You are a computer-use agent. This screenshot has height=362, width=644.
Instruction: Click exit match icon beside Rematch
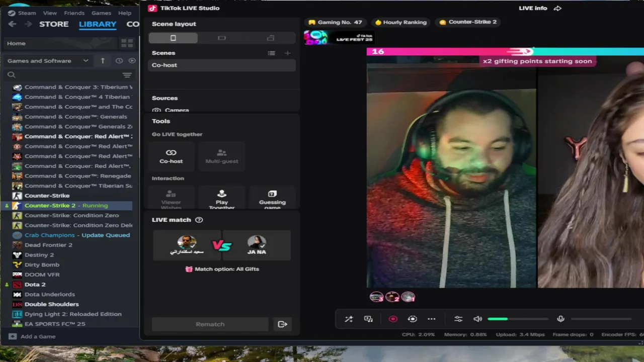pyautogui.click(x=283, y=324)
